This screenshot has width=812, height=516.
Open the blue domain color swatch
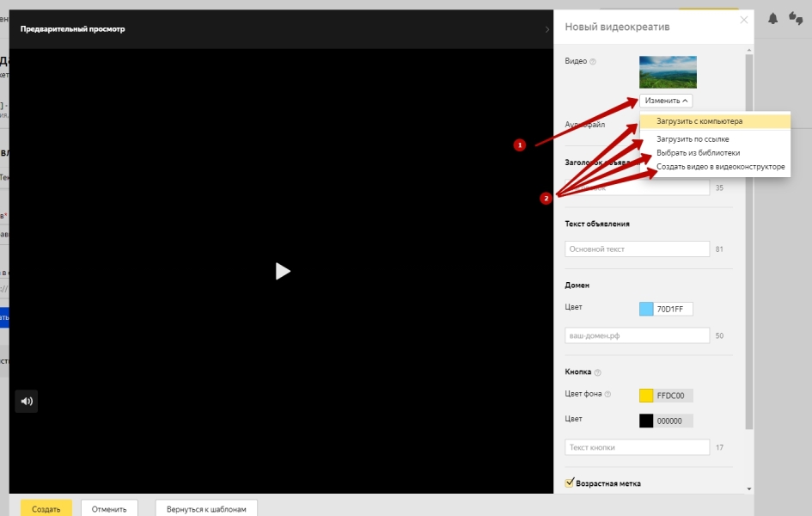(x=646, y=309)
